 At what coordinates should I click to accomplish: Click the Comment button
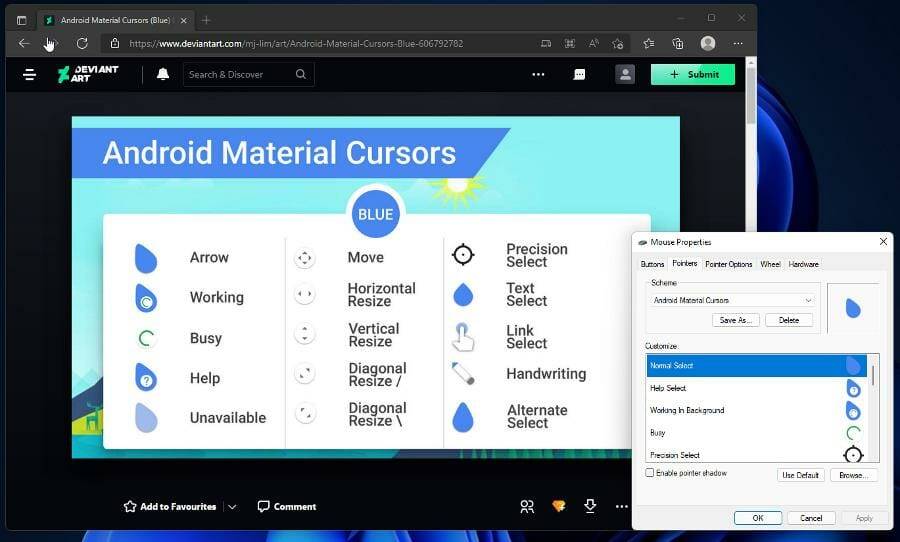click(x=287, y=506)
